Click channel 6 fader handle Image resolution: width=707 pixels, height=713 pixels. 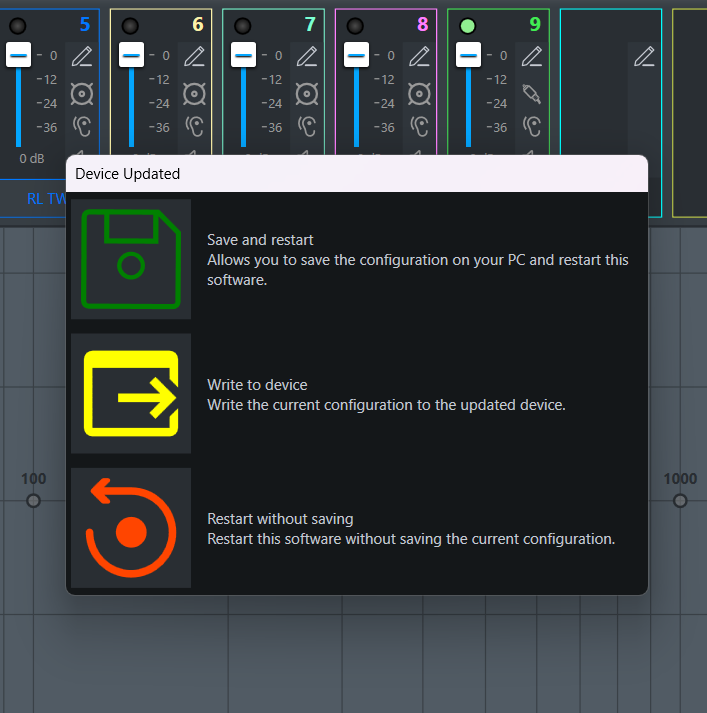[x=130, y=56]
